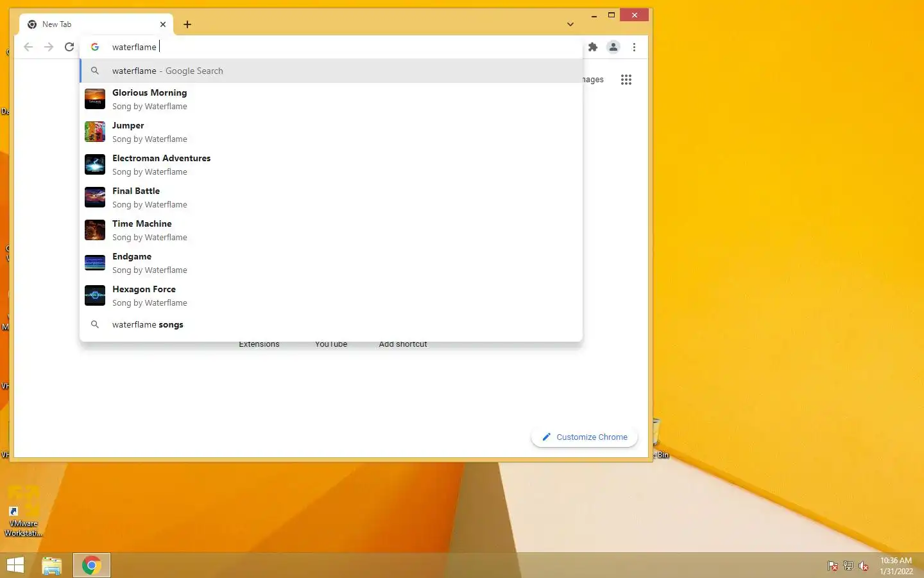Reload the current page

click(x=69, y=47)
